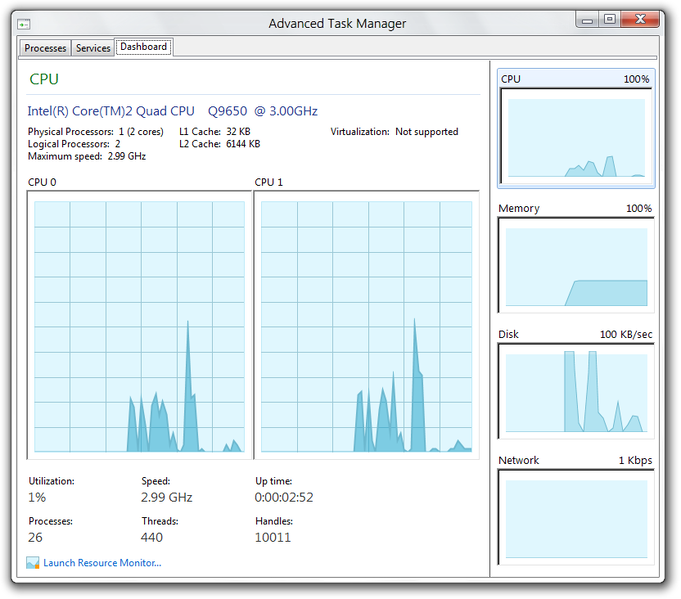Click the Intel Core2 Quad CPU name
The height and width of the screenshot is (599, 681).
pos(172,111)
